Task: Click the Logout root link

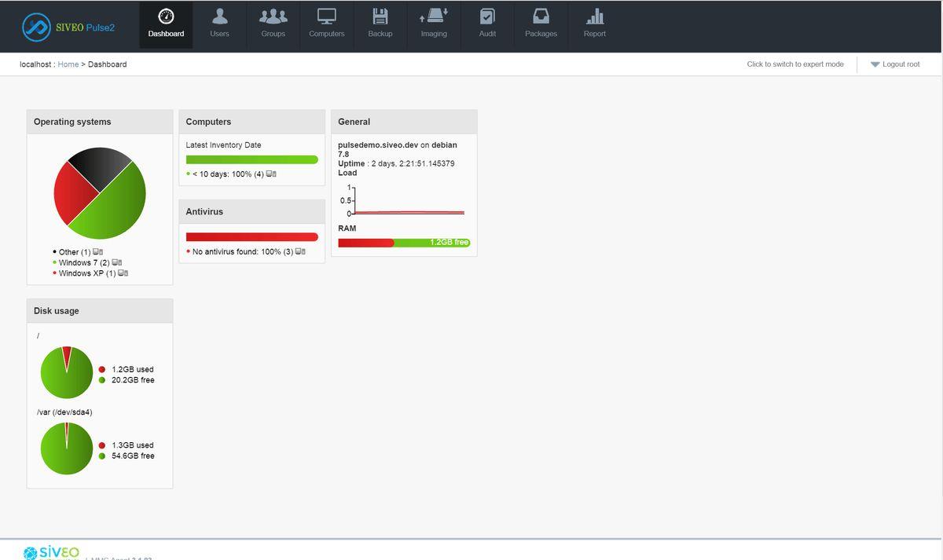Action: click(901, 64)
